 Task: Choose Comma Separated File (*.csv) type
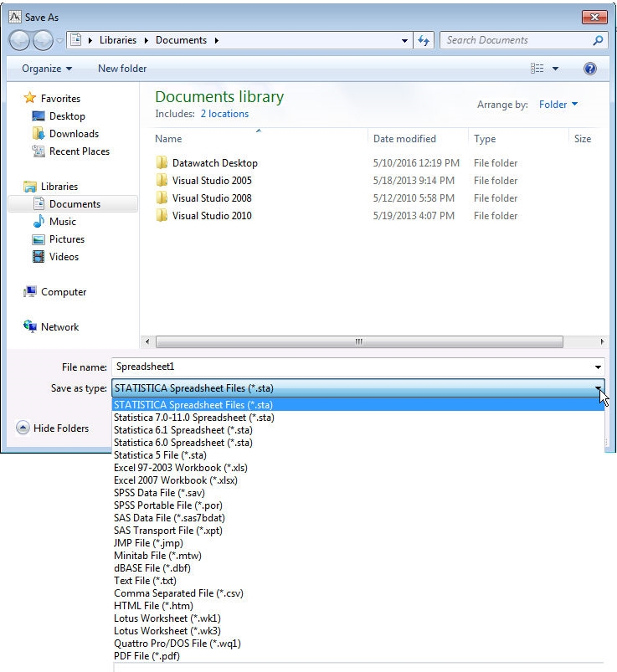(358, 593)
